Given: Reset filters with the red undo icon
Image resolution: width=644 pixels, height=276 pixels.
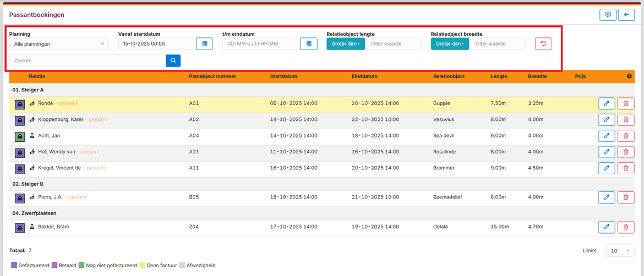Looking at the screenshot, I should pyautogui.click(x=543, y=43).
